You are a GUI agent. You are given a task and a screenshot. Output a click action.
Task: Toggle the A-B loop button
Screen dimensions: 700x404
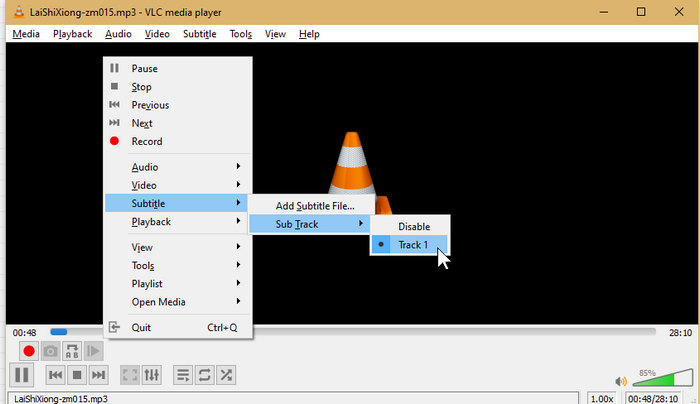tap(72, 351)
